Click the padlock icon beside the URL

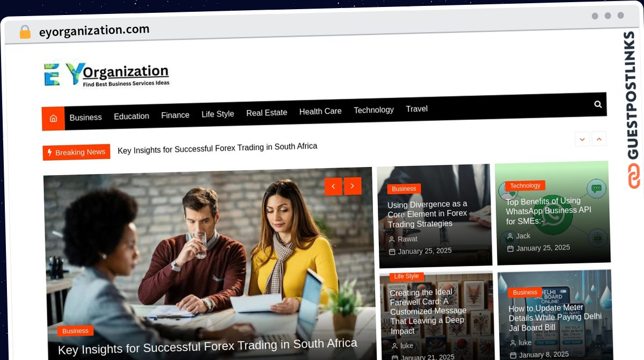pos(25,32)
